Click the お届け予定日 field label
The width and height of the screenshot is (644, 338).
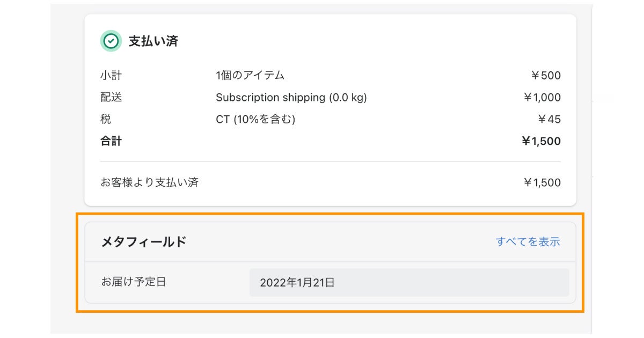click(x=134, y=282)
